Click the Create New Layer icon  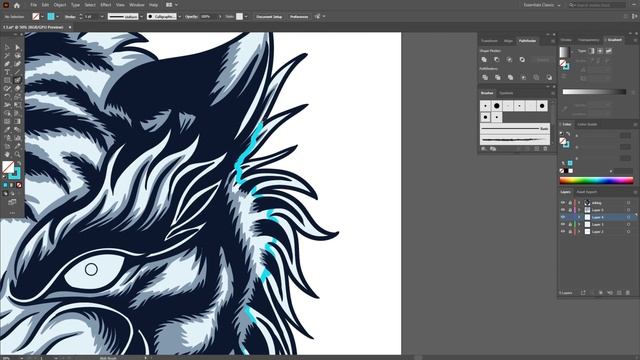point(619,293)
